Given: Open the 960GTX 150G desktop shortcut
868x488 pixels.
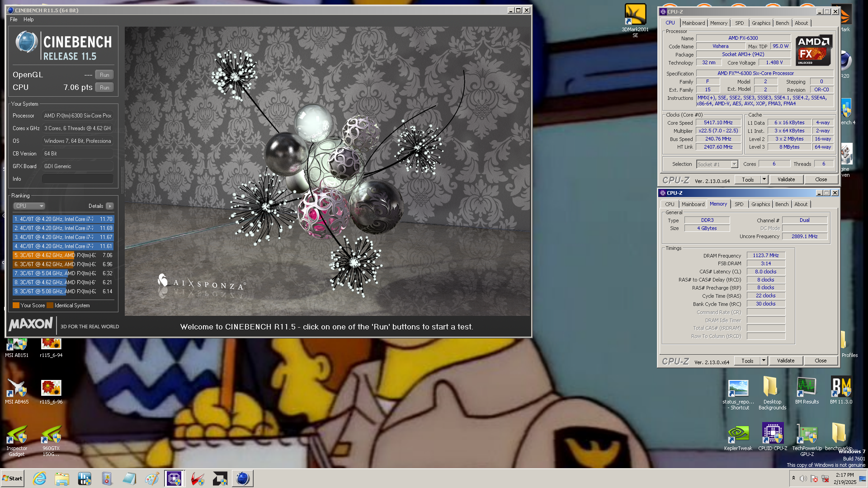Looking at the screenshot, I should [51, 441].
